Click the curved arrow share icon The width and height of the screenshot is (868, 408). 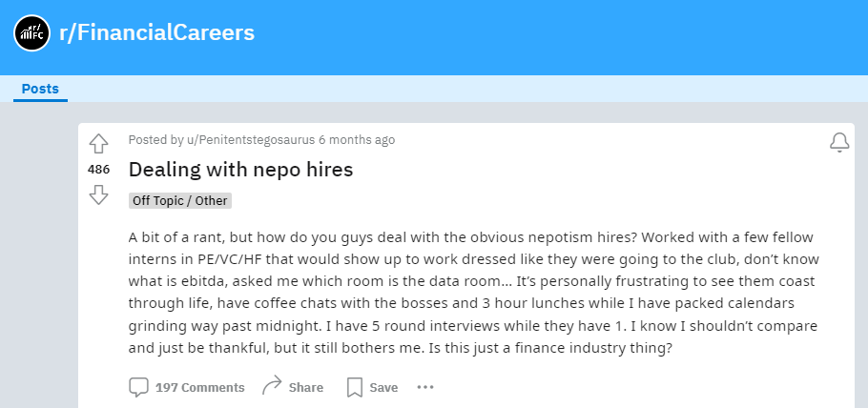(272, 386)
